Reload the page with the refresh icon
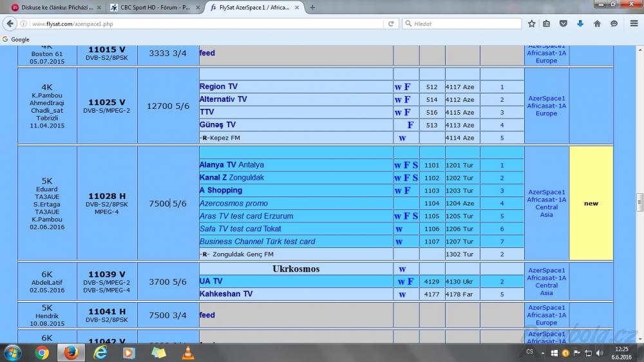 coord(391,24)
